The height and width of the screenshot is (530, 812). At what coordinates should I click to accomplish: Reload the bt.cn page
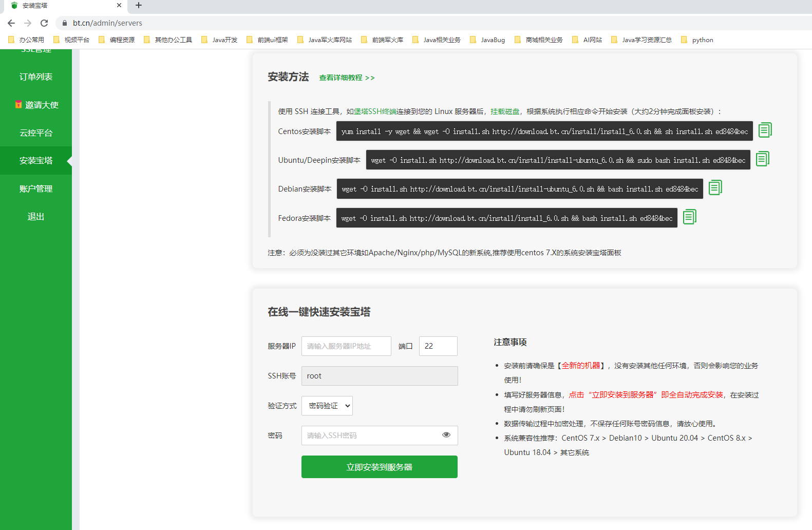coord(44,23)
